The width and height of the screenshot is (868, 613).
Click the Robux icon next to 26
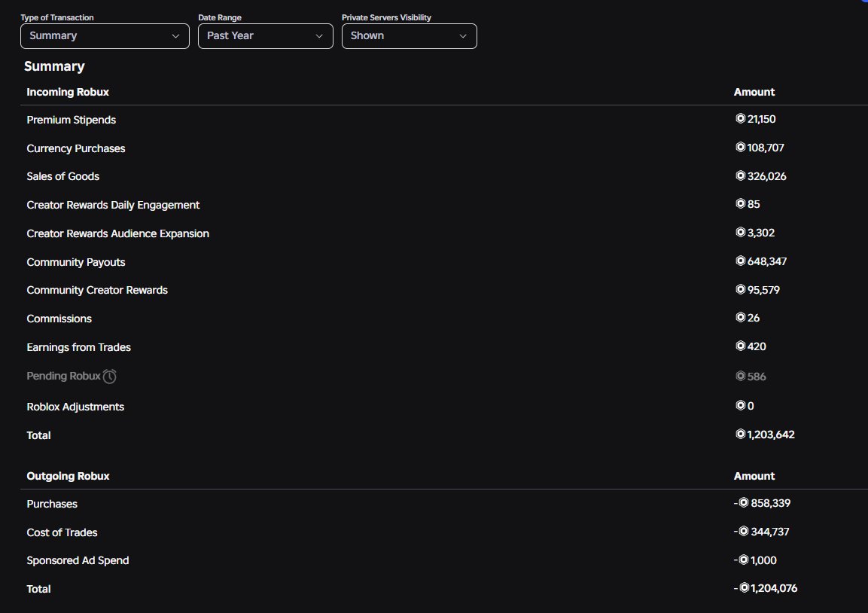click(740, 317)
